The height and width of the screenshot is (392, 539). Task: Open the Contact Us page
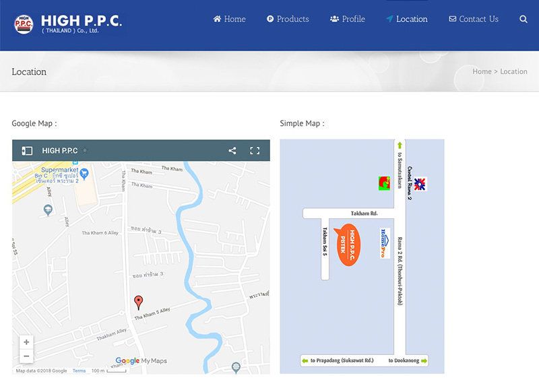474,20
